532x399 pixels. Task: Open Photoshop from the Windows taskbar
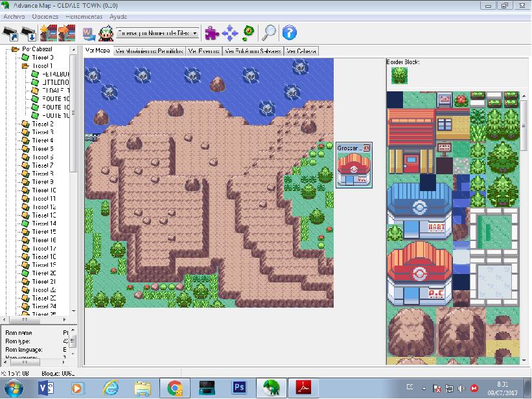click(x=238, y=388)
